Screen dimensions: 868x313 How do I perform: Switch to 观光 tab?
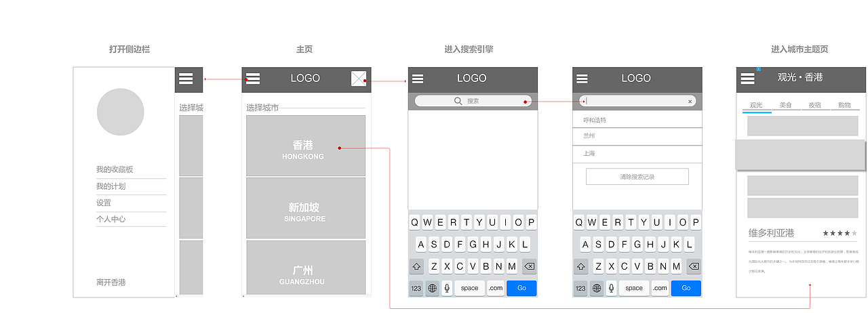click(x=756, y=106)
